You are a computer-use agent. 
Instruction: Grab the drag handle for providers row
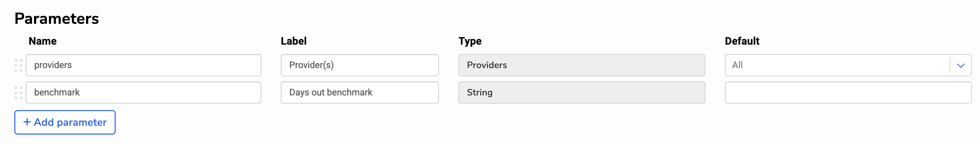(18, 65)
